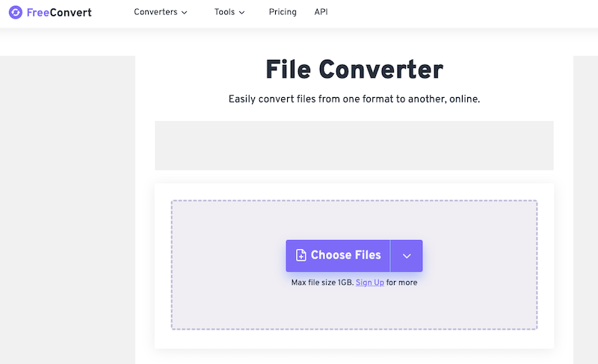
Task: Click the 'for more' text after Sign Up
Action: (x=402, y=283)
